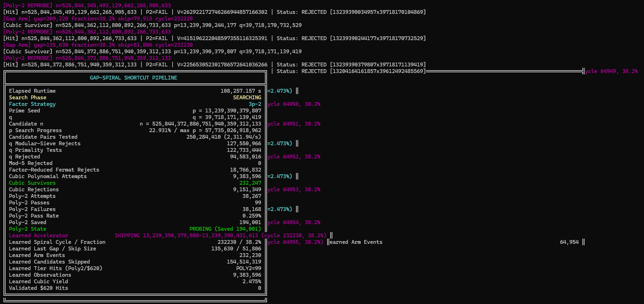Select the Learned Candidates Skipped row
The width and height of the screenshot is (644, 304).
pos(135,262)
